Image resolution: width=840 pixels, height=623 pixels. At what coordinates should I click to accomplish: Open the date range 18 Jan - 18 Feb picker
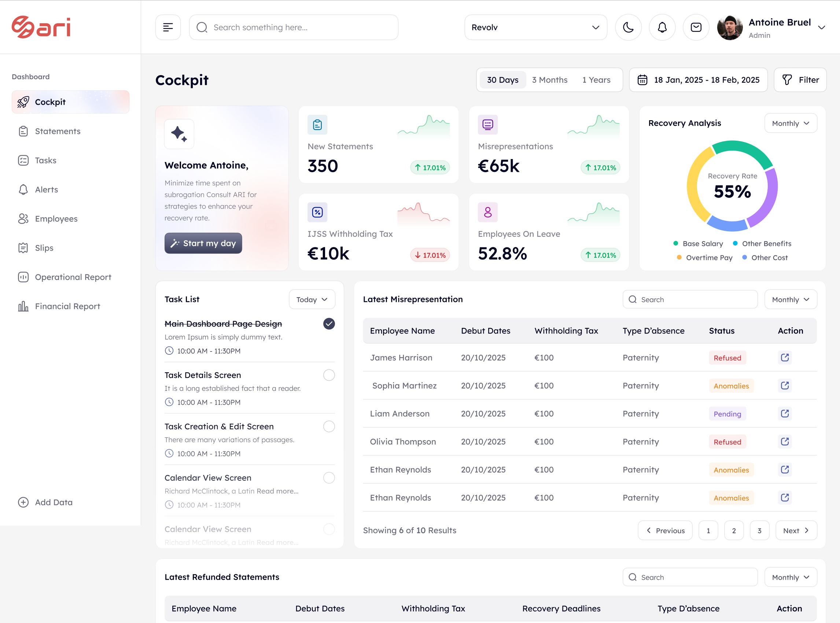698,80
